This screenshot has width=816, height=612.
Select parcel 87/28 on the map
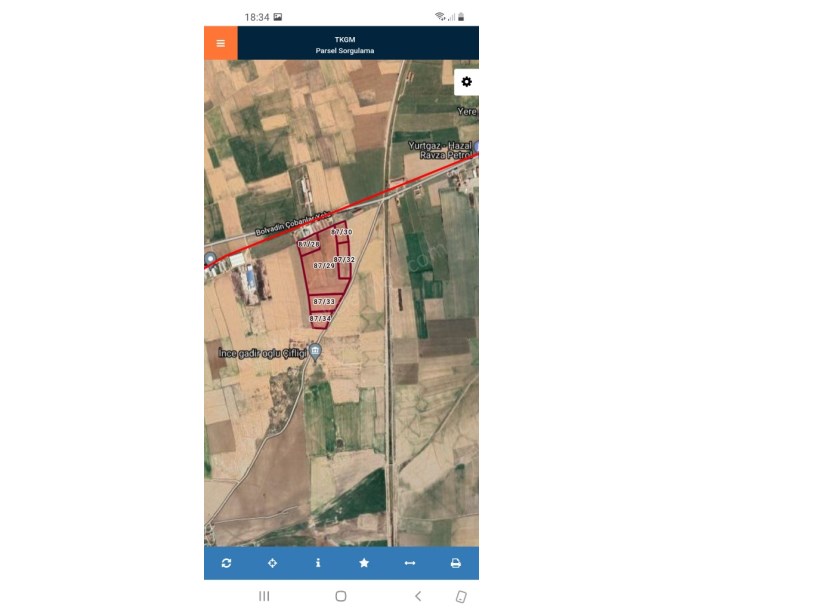tap(309, 244)
